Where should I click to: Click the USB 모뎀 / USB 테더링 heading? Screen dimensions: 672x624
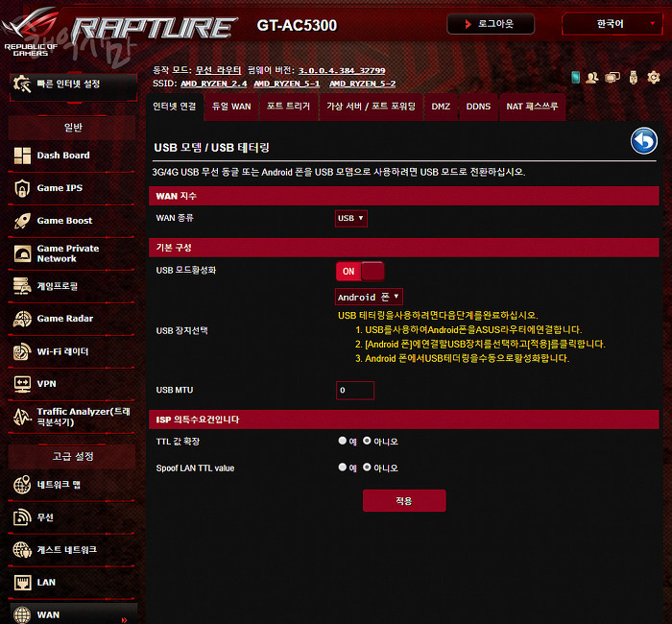point(212,148)
